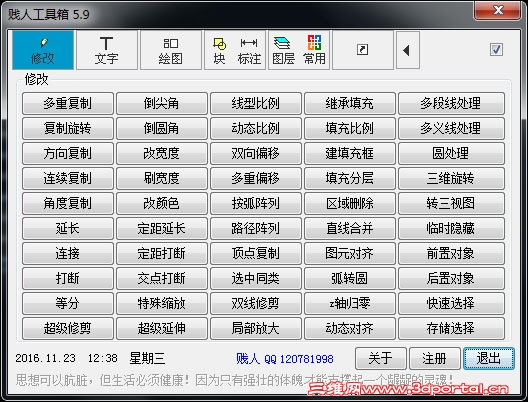Image resolution: width=528 pixels, height=402 pixels.
Task: Open 多义线处理
Action: (451, 128)
